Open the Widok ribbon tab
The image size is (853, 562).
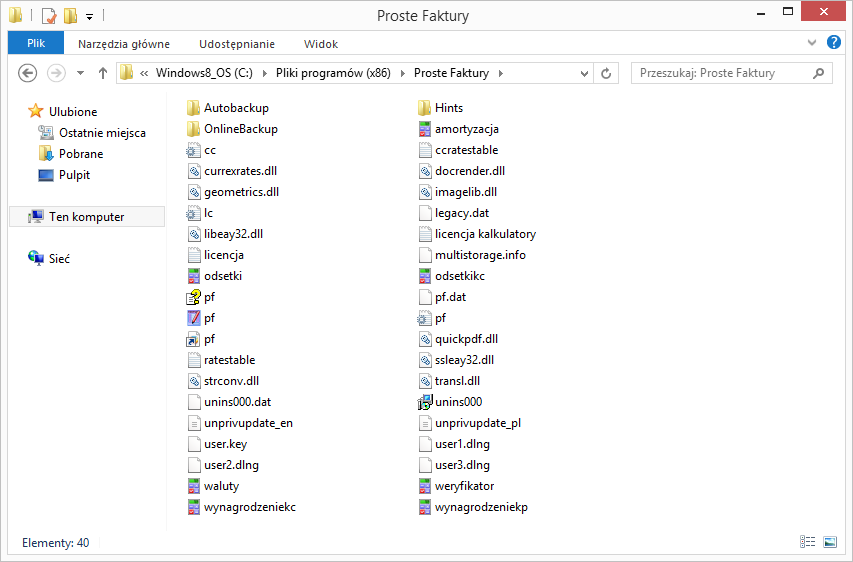click(x=320, y=44)
